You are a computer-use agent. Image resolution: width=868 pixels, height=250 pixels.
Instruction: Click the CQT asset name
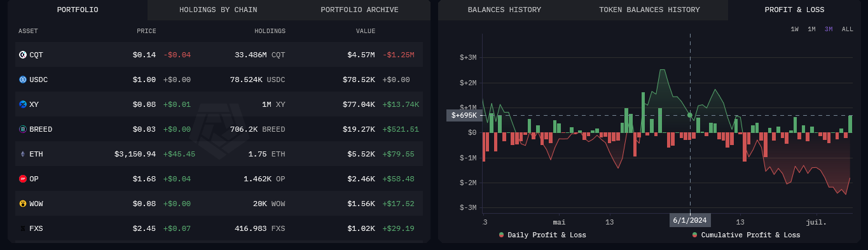(x=36, y=55)
